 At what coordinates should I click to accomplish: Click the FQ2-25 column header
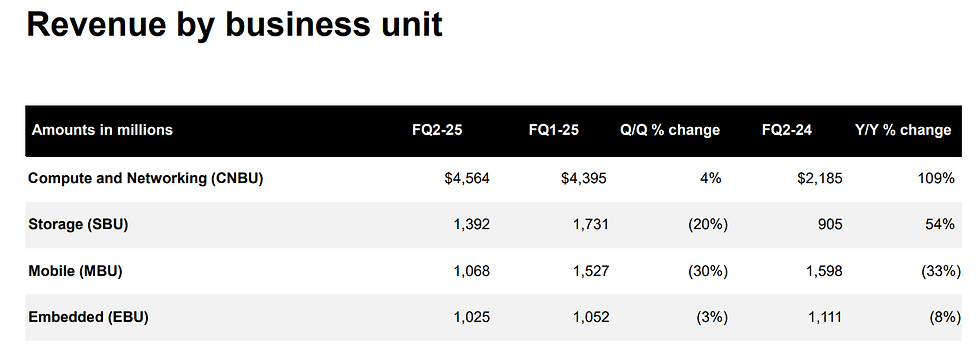(x=437, y=130)
